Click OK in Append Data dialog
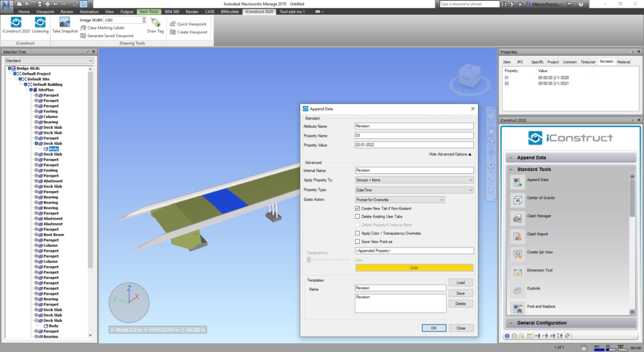This screenshot has height=352, width=644. click(x=434, y=328)
